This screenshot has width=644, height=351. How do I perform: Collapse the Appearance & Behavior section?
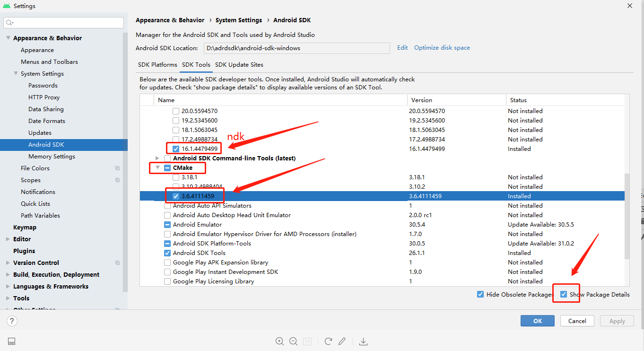point(8,38)
